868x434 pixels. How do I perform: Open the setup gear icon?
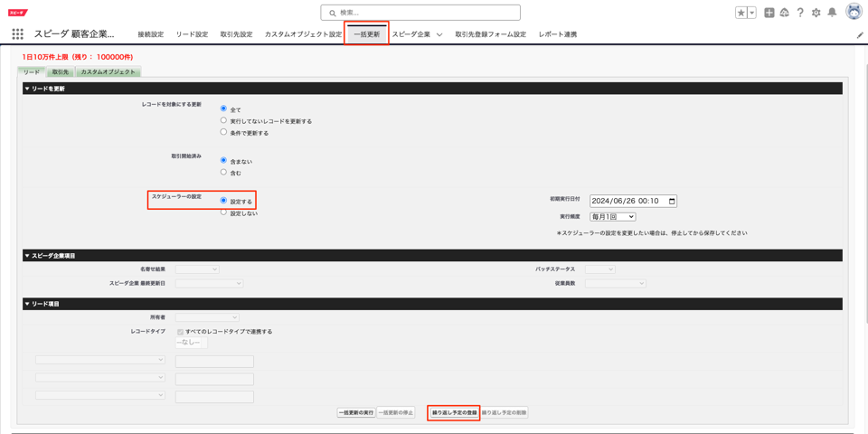pyautogui.click(x=816, y=13)
